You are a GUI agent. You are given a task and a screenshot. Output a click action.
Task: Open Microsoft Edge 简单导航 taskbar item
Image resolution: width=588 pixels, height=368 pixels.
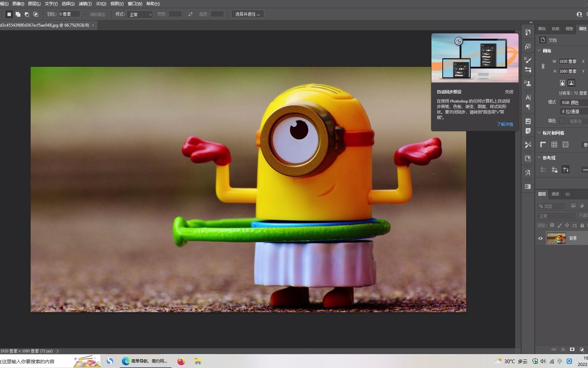coord(145,361)
